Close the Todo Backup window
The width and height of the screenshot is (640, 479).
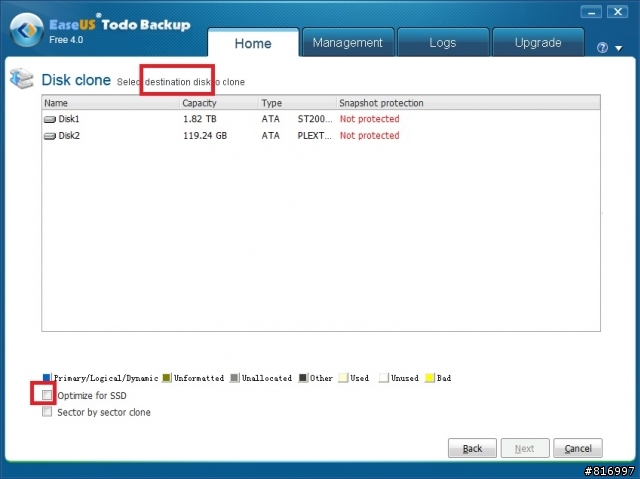(x=618, y=12)
